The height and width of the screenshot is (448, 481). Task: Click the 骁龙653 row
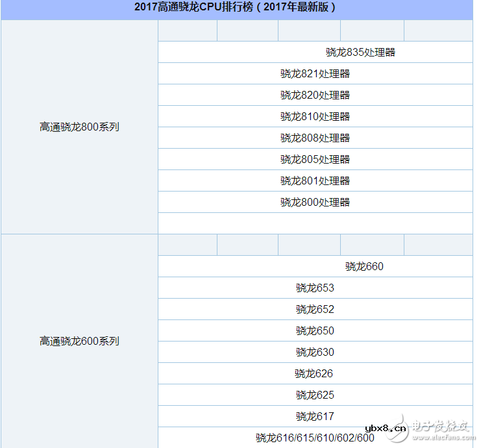[315, 288]
